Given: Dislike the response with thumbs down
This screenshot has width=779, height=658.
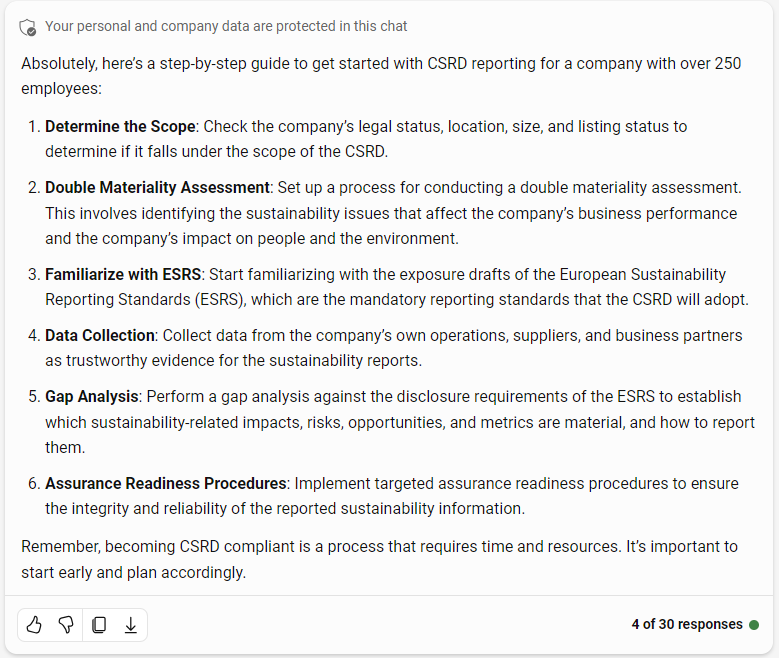Looking at the screenshot, I should coord(66,625).
